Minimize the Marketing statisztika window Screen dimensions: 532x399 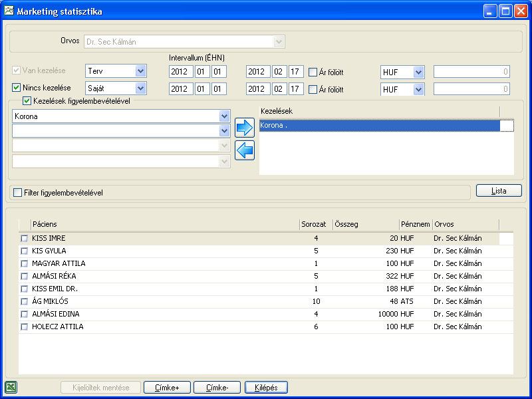pyautogui.click(x=490, y=11)
